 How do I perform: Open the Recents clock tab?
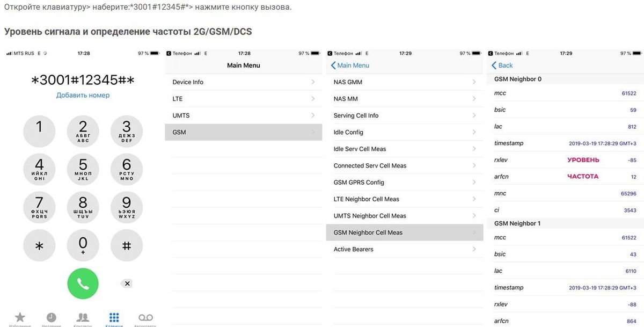(51, 317)
